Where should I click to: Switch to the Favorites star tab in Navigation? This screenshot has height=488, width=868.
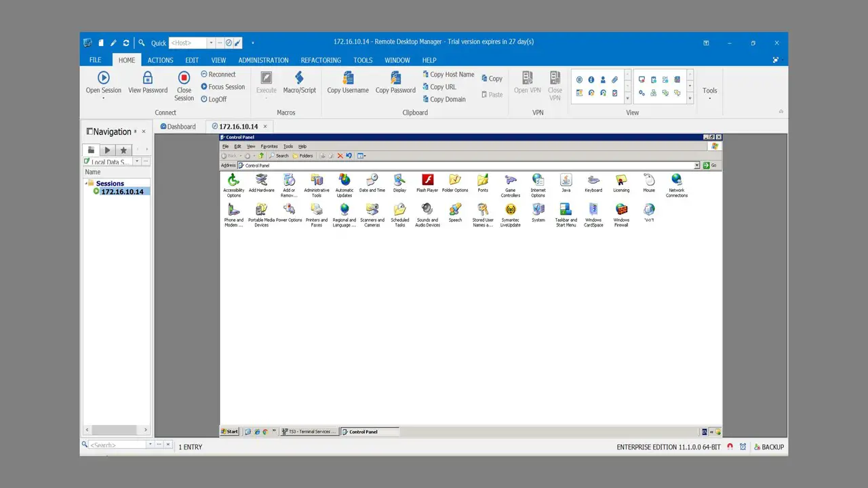click(123, 150)
